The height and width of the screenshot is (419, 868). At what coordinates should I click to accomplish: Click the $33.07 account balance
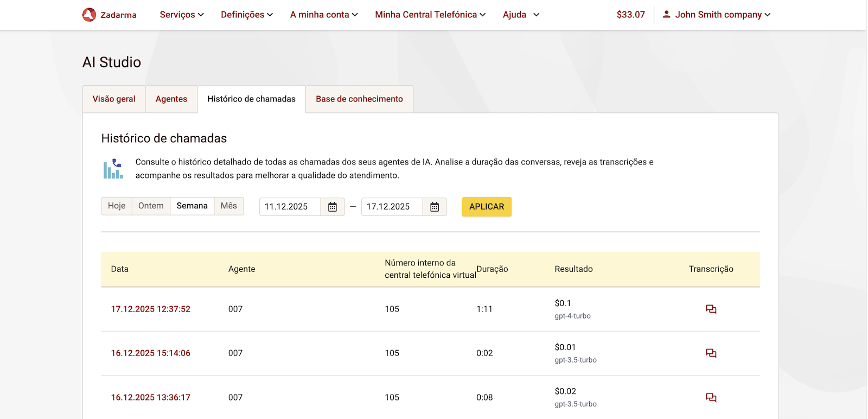click(630, 15)
